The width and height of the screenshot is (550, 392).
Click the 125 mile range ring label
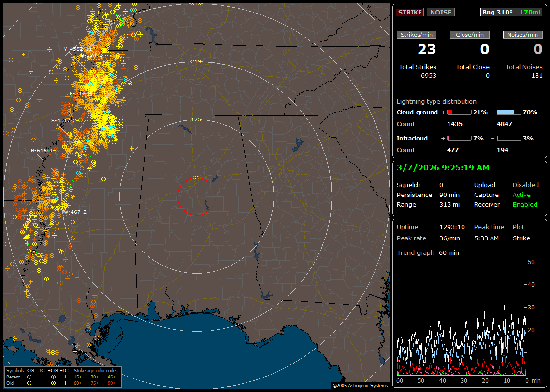point(196,119)
